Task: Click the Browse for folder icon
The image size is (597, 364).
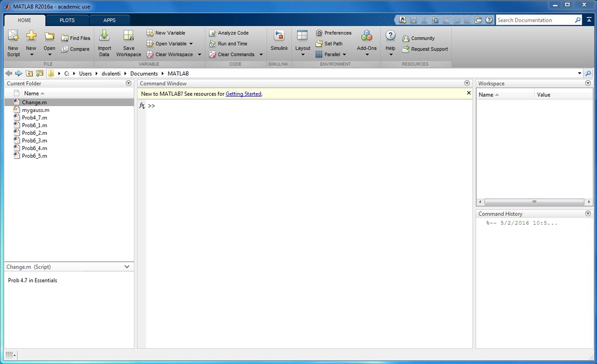Action: (40, 73)
